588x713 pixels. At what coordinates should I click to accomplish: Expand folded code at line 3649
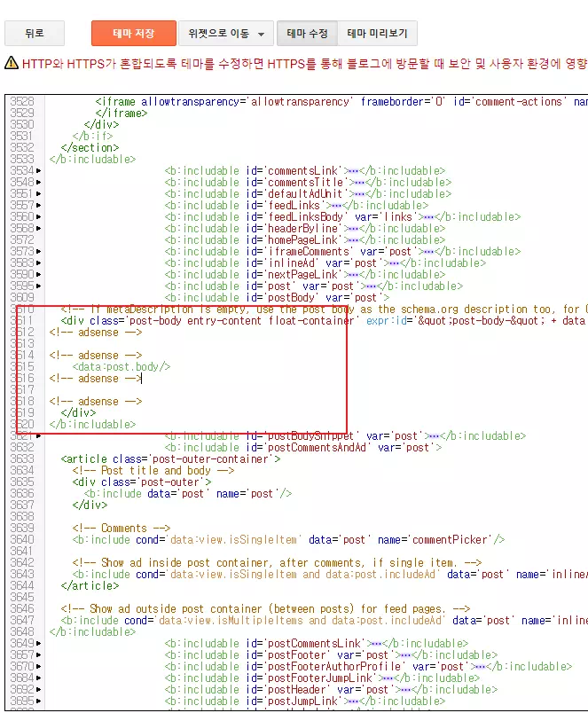[x=39, y=644]
